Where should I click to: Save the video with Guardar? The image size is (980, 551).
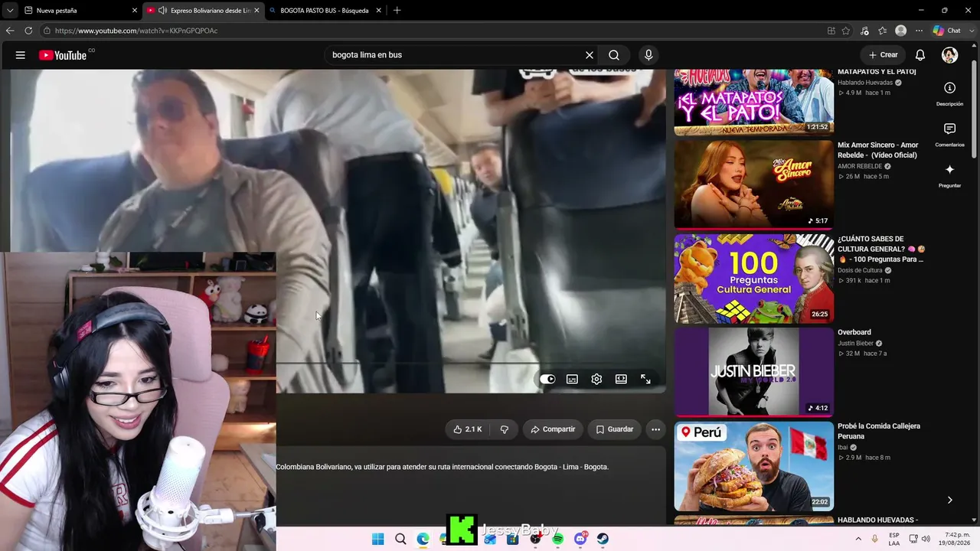pos(615,429)
